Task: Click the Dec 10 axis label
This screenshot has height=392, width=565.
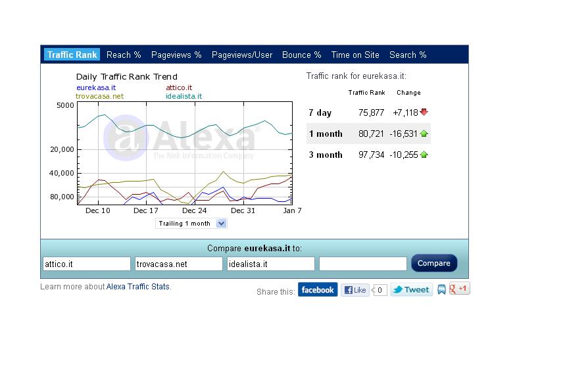Action: [x=97, y=210]
